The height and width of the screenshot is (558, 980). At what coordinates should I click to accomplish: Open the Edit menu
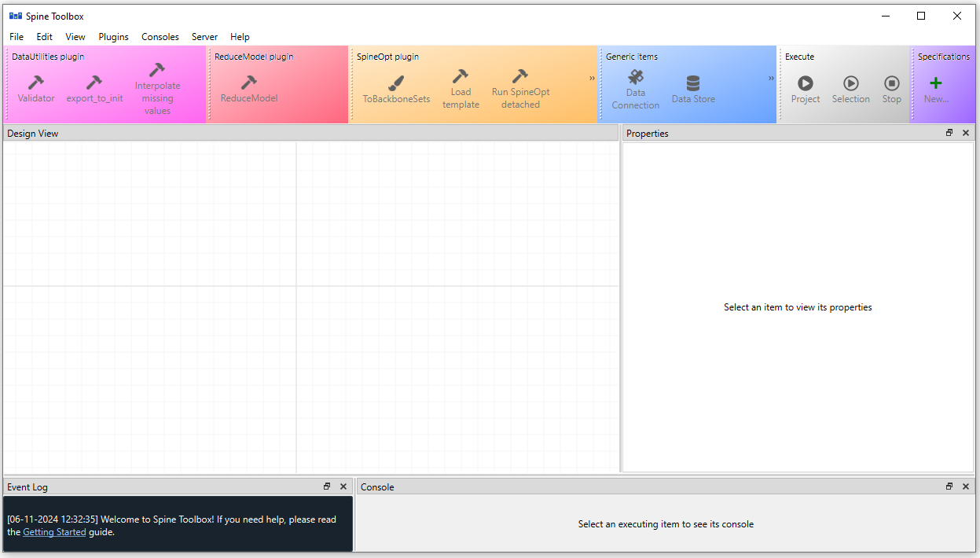[45, 37]
